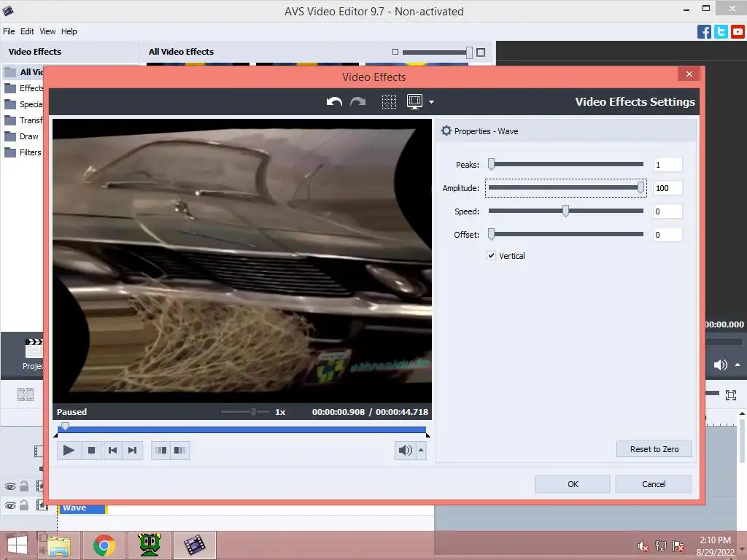Lock the Wave track

pos(24,505)
